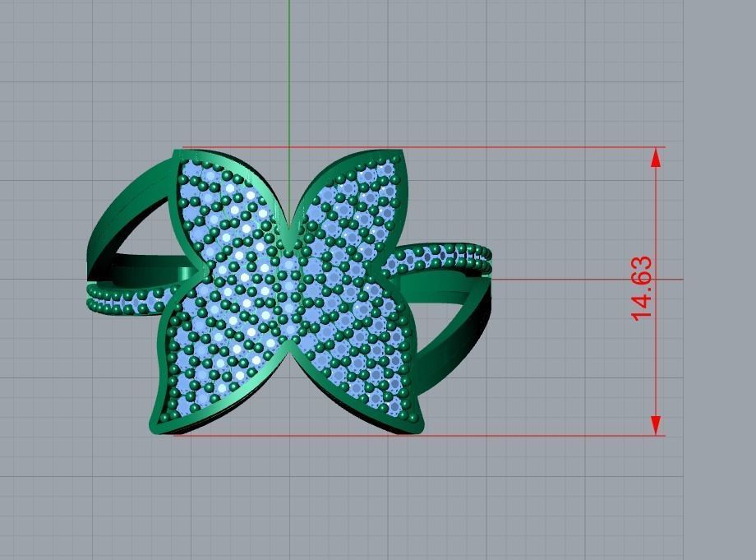Click the 14.63 dimension text

click(642, 289)
